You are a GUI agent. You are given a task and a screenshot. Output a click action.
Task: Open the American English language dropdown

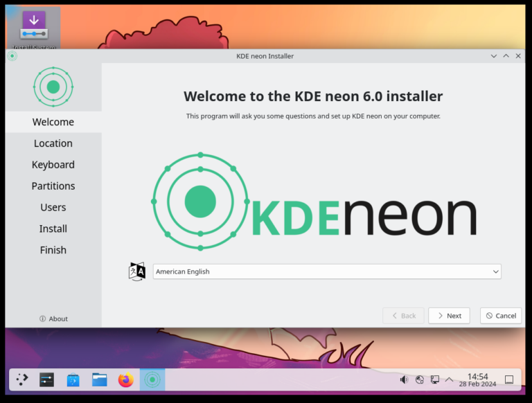click(x=327, y=271)
